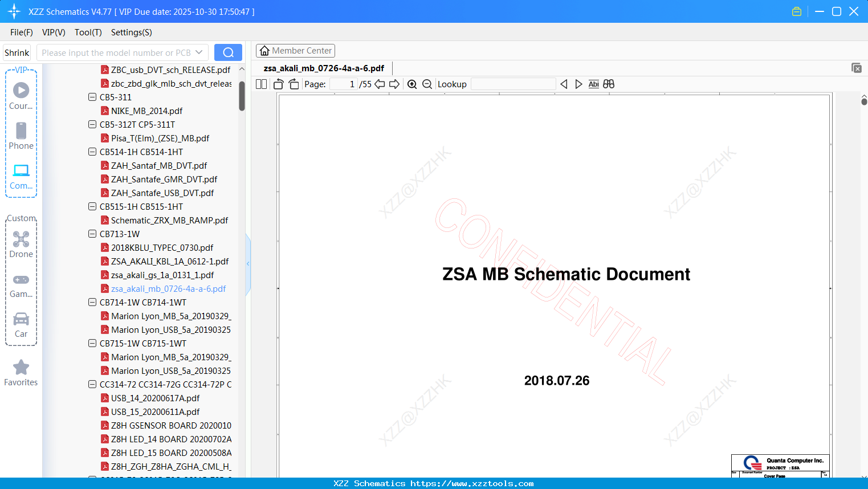868x489 pixels.
Task: Open the Settings(S) menu
Action: pyautogui.click(x=132, y=32)
